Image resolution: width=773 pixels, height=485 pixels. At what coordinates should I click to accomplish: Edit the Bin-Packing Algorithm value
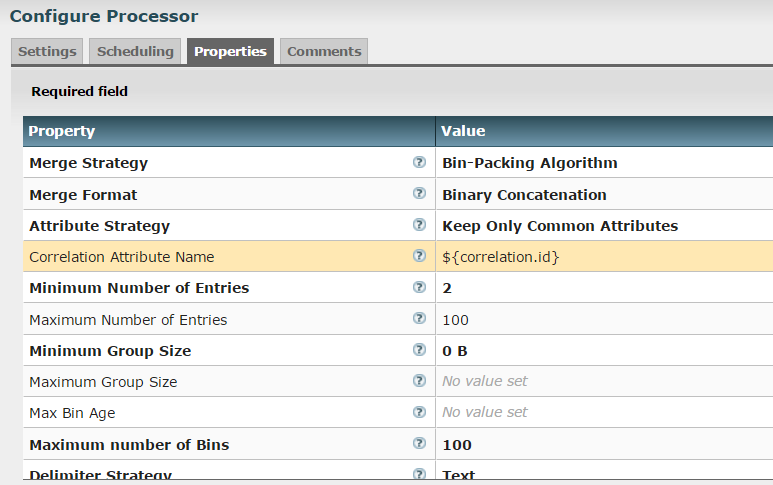coord(530,163)
